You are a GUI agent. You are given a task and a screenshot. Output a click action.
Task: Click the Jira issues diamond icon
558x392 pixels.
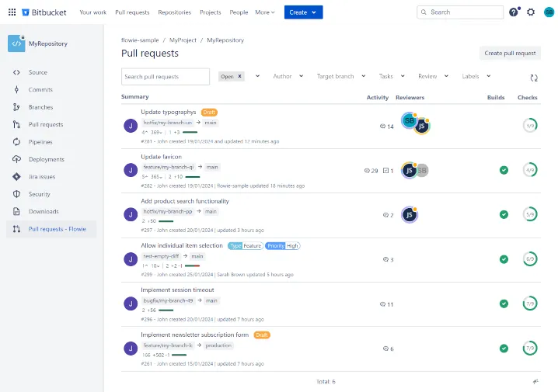click(x=16, y=177)
